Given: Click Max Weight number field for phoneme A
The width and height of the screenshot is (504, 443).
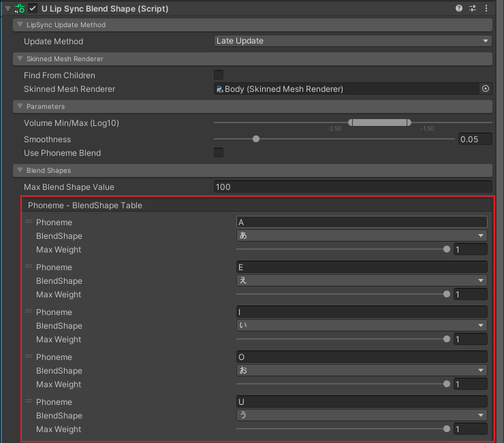Looking at the screenshot, I should click(470, 249).
